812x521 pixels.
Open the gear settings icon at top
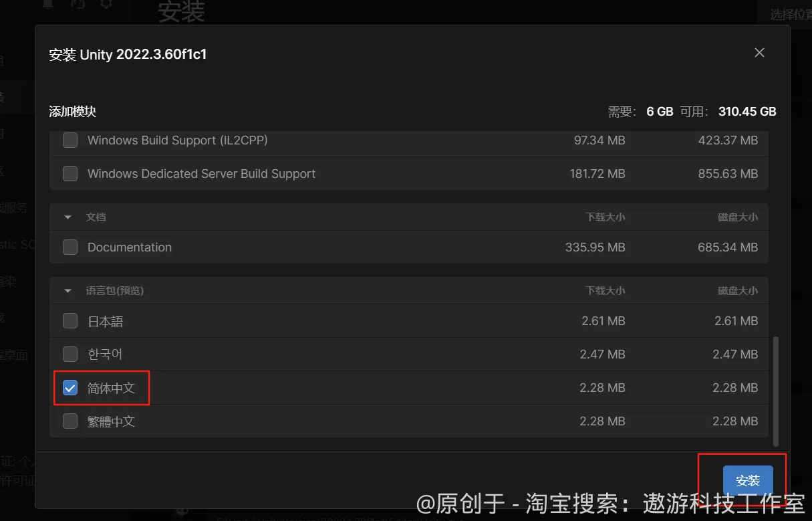click(106, 3)
